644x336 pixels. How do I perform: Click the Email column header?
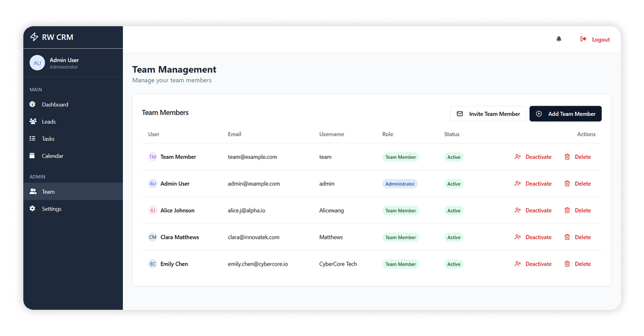pos(235,134)
